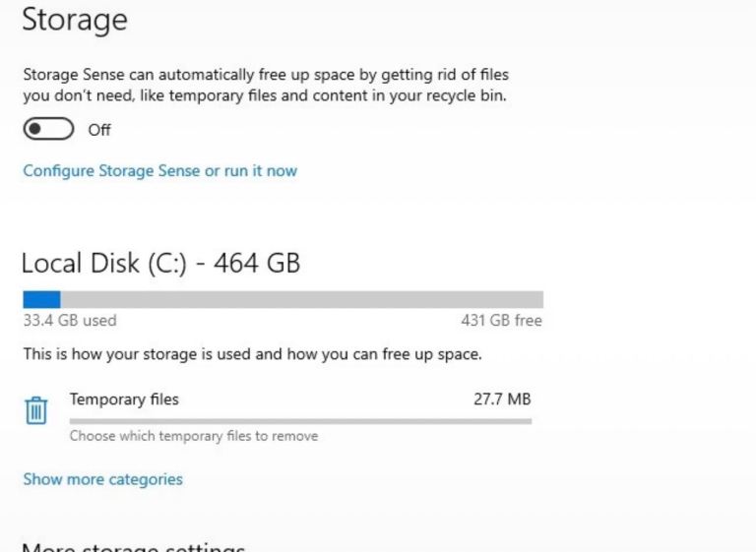Click the 33.4 GB used label
756x552 pixels.
coord(70,320)
